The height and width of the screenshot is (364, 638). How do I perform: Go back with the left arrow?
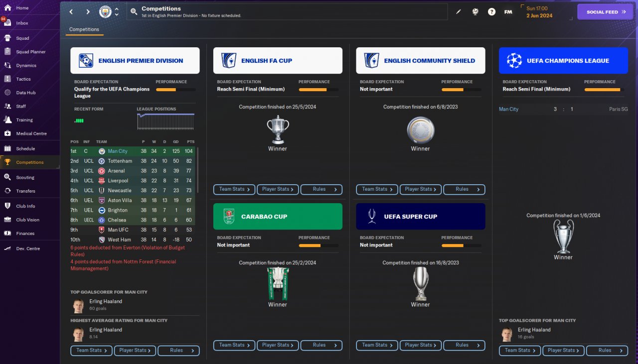(x=71, y=11)
